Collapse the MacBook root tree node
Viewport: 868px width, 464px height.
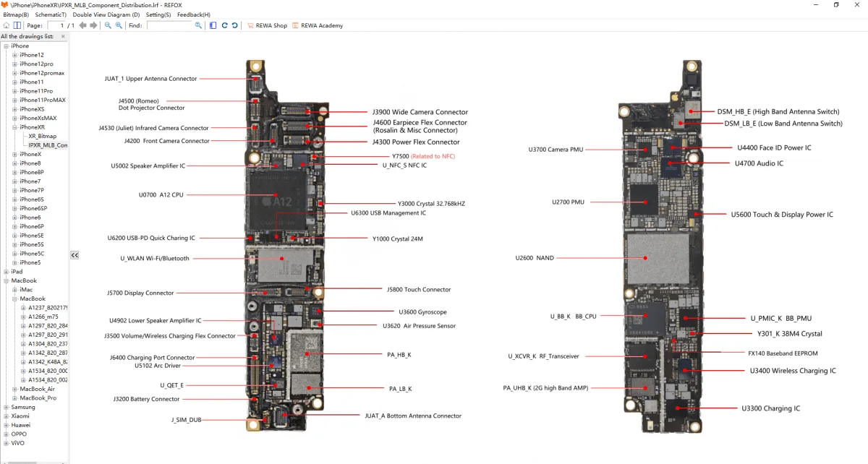tap(6, 280)
